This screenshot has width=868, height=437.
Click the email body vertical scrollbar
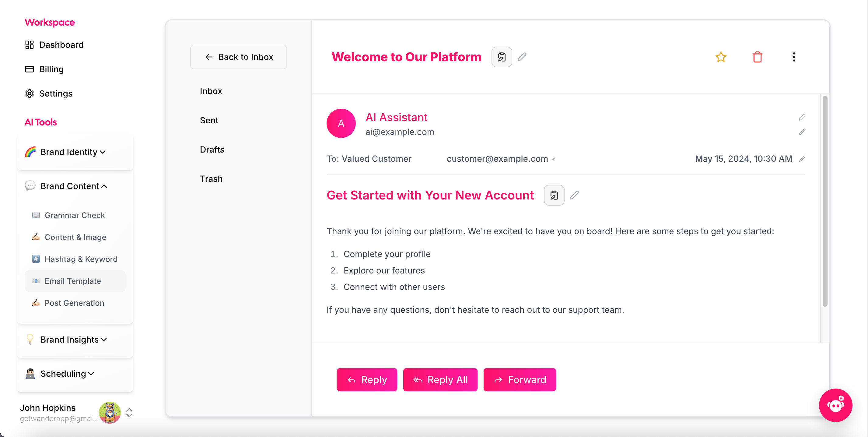(825, 201)
